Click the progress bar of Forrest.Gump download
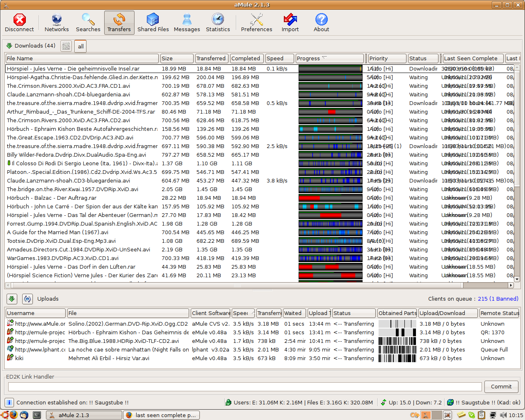 [330, 224]
